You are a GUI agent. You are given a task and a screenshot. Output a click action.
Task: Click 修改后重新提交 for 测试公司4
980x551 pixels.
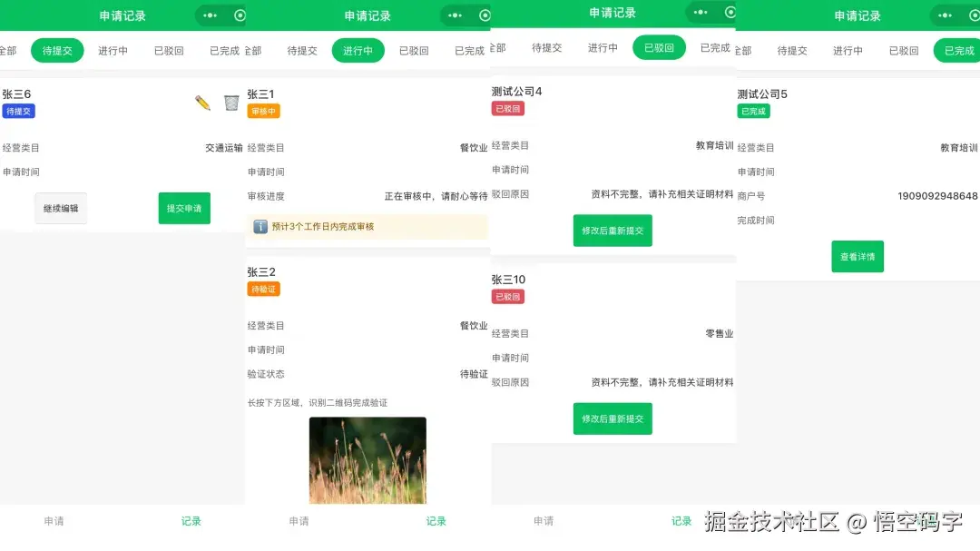coord(612,231)
